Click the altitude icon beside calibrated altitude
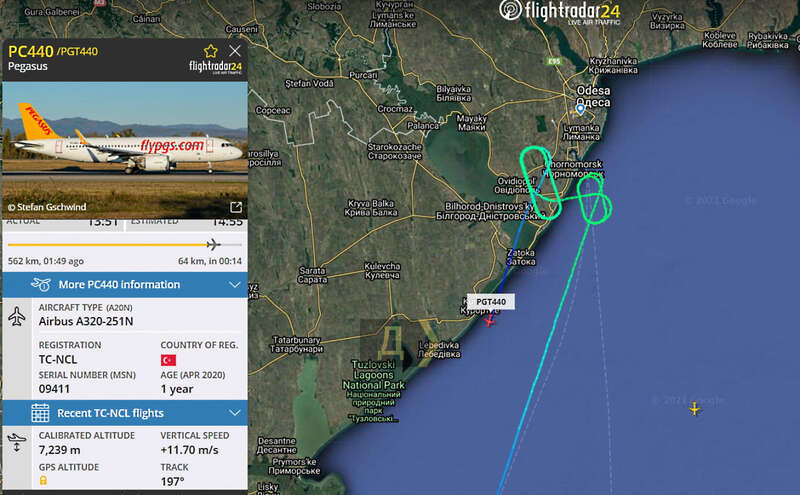Screen dimensions: 800x495 [17, 442]
